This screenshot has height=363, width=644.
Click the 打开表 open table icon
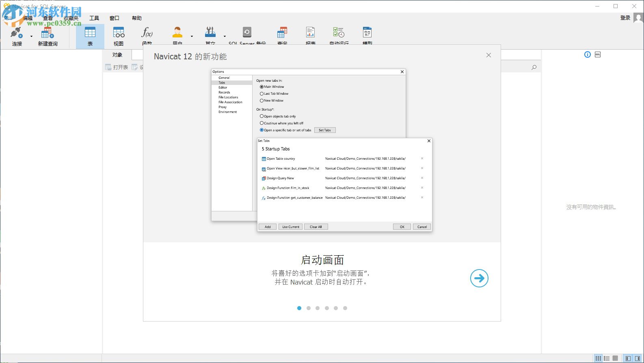tap(108, 67)
